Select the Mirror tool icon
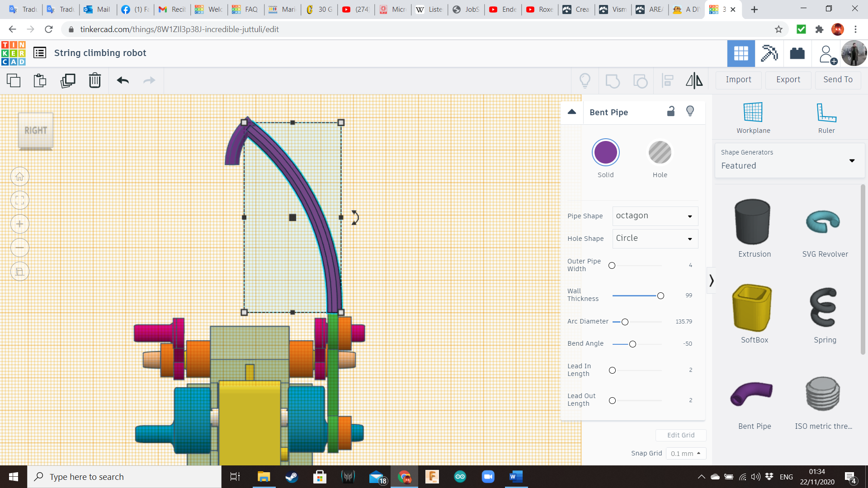 click(694, 80)
